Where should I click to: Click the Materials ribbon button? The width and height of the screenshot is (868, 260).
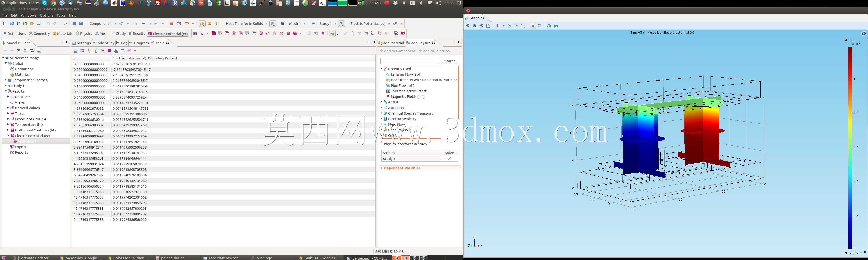(63, 33)
